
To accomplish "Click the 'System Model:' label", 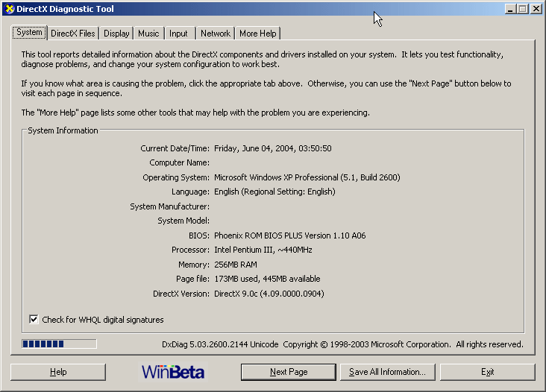I will click(x=183, y=221).
